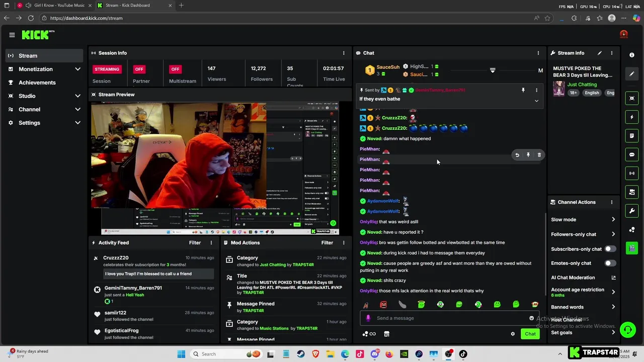The height and width of the screenshot is (362, 644).
Task: Expand the Channel sidebar section
Action: tap(77, 109)
